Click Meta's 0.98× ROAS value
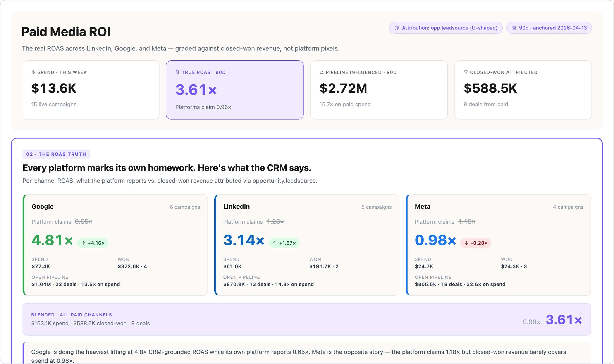 (x=435, y=240)
